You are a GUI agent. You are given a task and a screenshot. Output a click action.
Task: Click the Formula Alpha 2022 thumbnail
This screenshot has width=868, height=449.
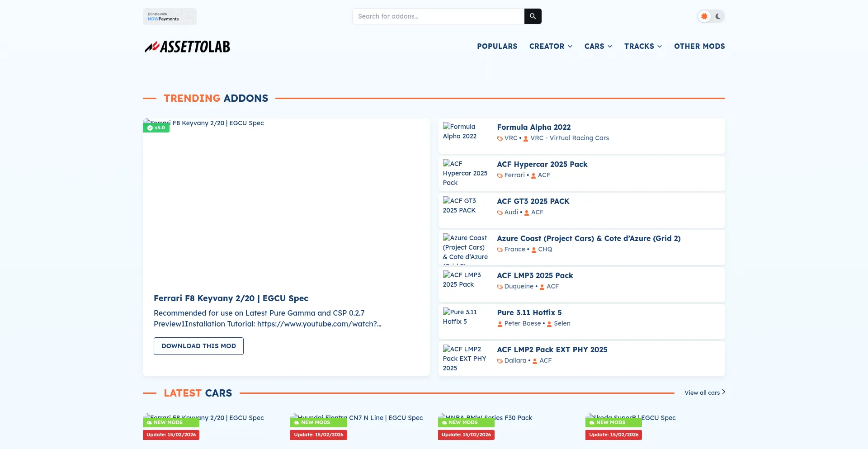tap(465, 136)
